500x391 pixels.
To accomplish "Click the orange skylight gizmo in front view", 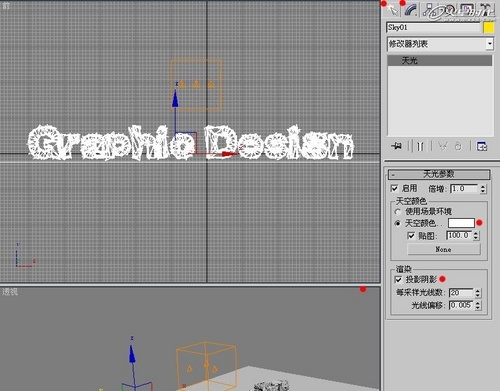I will pyautogui.click(x=196, y=84).
